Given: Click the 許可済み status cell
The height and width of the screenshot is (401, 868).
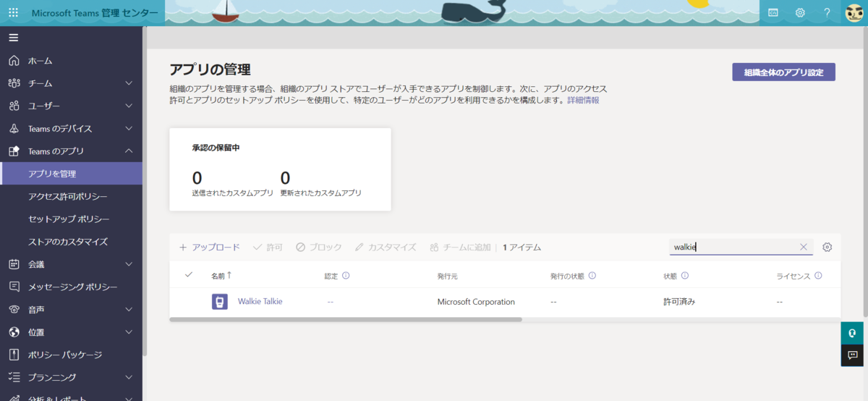Looking at the screenshot, I should point(679,302).
